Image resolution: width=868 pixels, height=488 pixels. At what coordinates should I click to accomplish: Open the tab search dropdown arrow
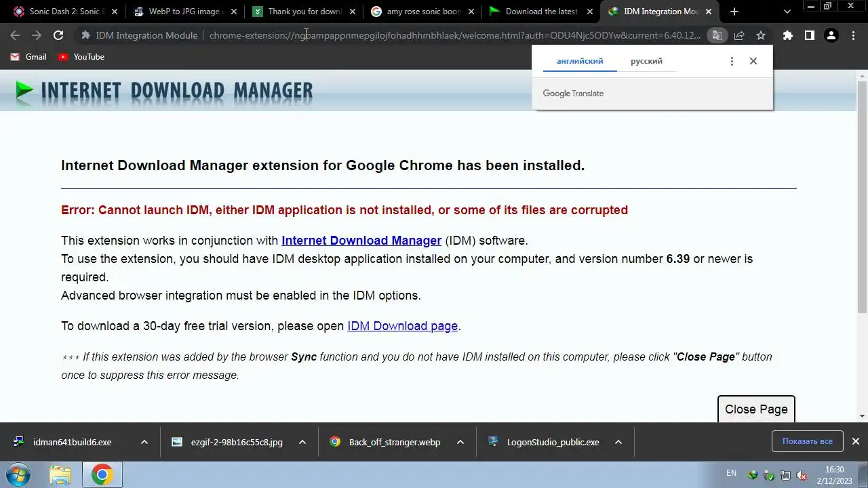click(787, 12)
